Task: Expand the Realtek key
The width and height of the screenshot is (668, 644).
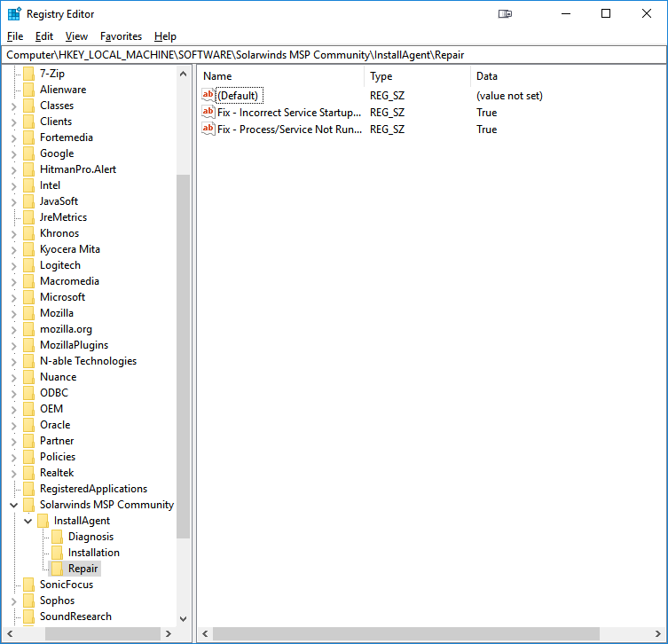Action: 13,473
